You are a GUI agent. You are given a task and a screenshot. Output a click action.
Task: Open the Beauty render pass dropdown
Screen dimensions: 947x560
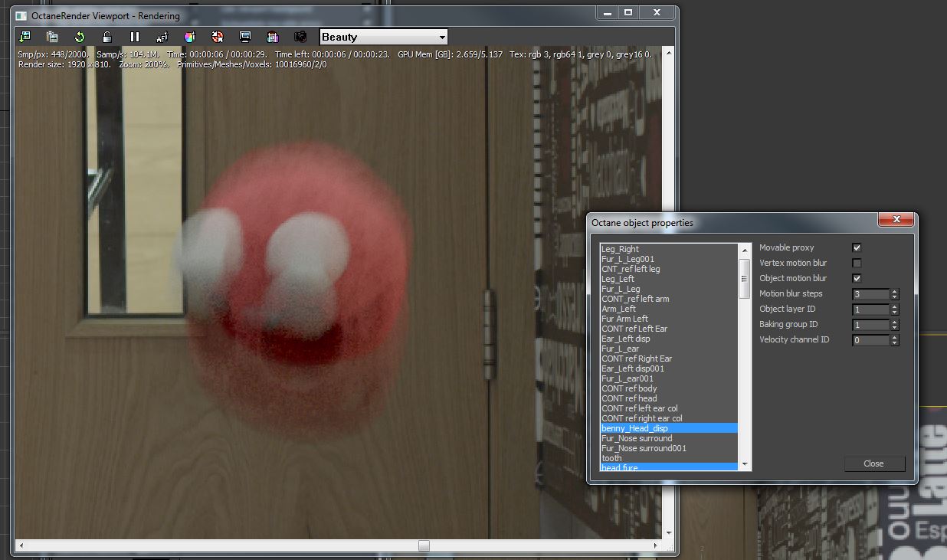click(x=384, y=37)
